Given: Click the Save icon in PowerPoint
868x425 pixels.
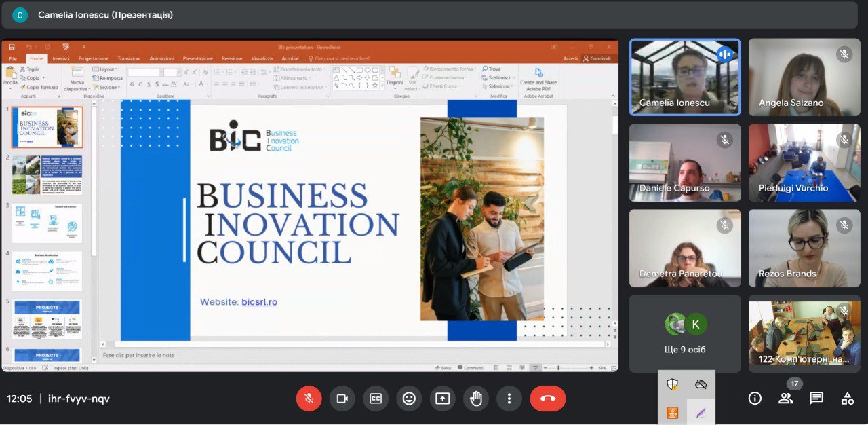Looking at the screenshot, I should click(x=11, y=47).
